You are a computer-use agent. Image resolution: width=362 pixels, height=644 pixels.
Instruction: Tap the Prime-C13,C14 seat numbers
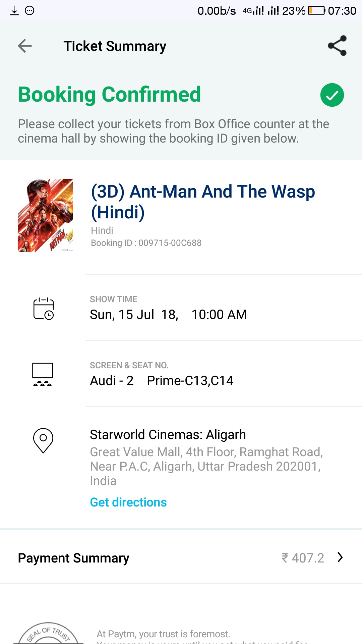190,381
